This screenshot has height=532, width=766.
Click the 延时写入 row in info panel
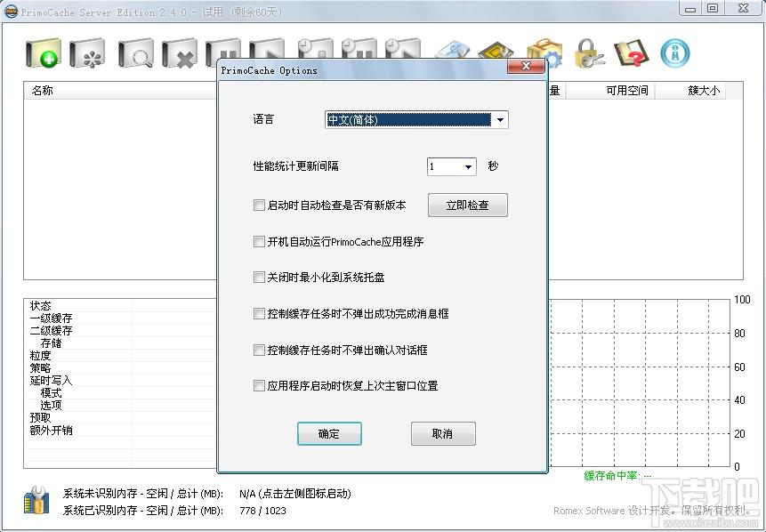coord(120,381)
